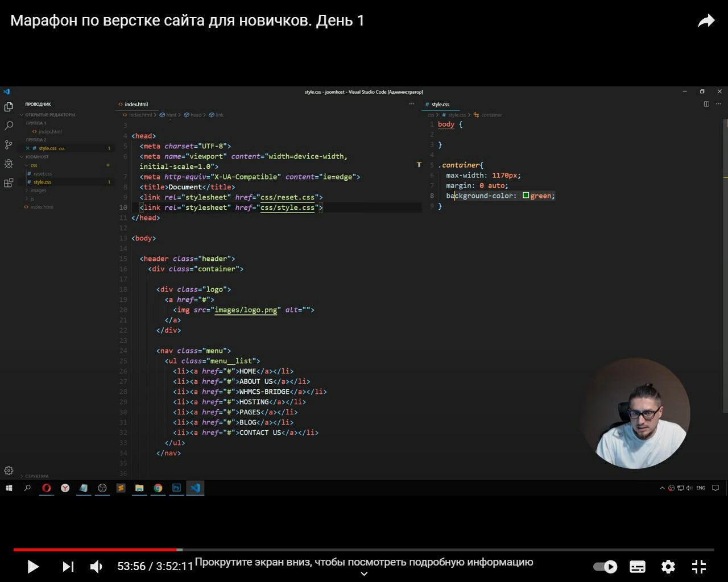This screenshot has width=728, height=582.
Task: Collapse the css folder in explorer
Action: (x=34, y=165)
